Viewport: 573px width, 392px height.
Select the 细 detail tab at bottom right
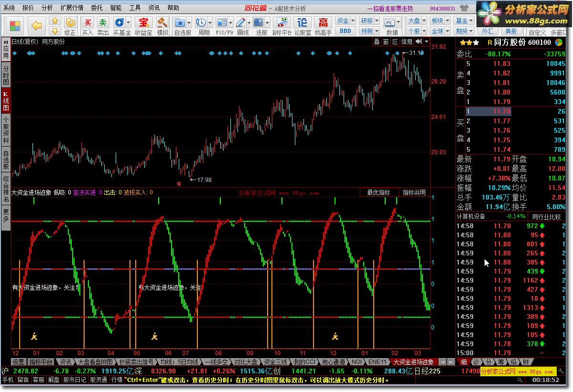click(464, 362)
